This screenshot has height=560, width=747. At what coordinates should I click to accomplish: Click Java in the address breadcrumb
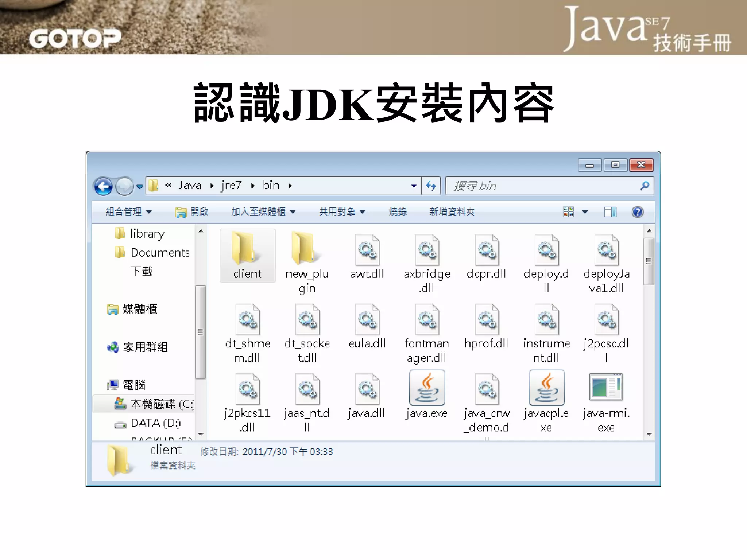pos(190,186)
